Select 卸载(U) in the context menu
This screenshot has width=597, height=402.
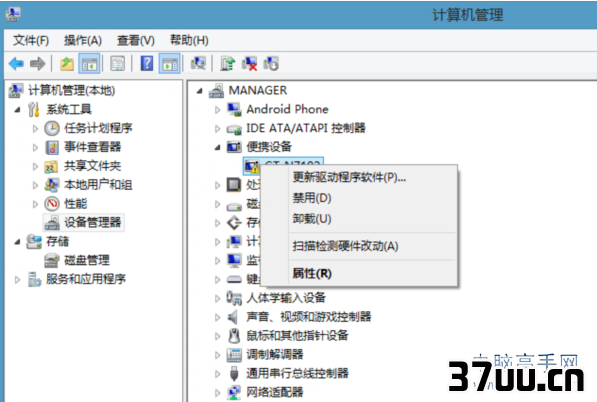tap(312, 219)
